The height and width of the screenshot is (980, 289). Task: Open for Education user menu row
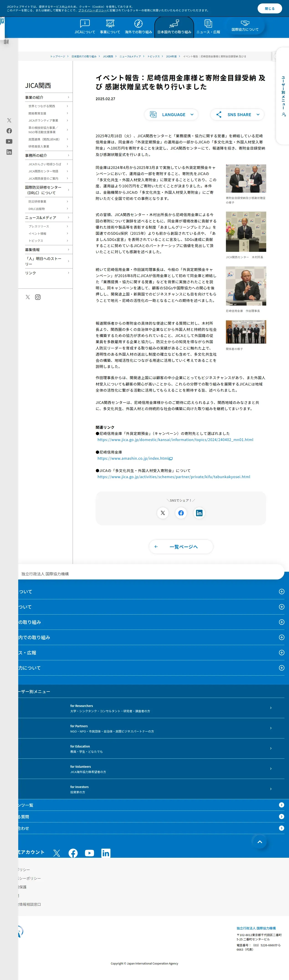pyautogui.click(x=151, y=748)
